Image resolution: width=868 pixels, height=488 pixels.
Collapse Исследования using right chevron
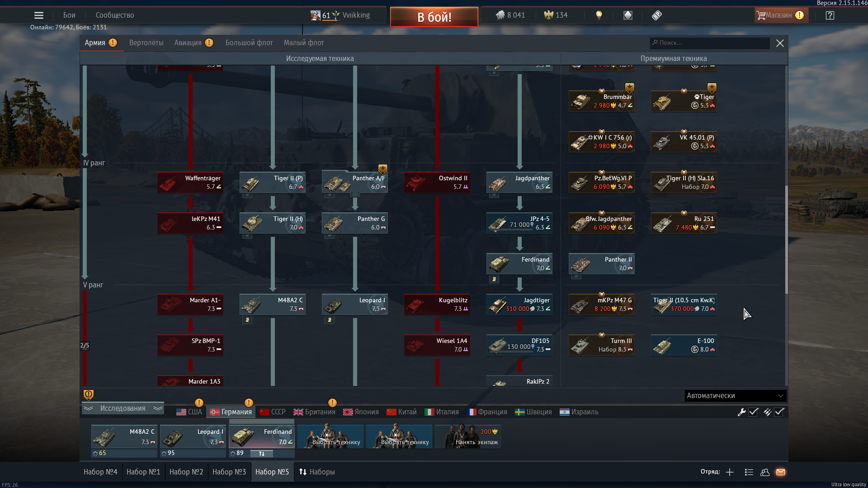tap(158, 408)
